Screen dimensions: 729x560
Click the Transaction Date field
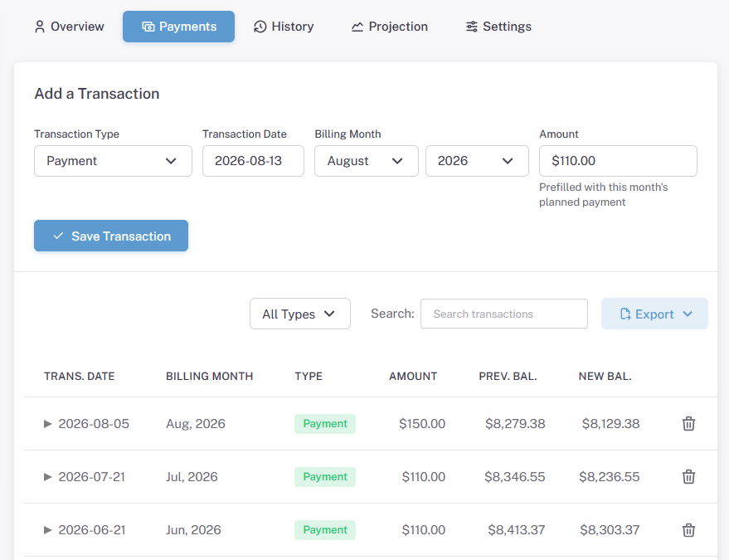pos(253,161)
